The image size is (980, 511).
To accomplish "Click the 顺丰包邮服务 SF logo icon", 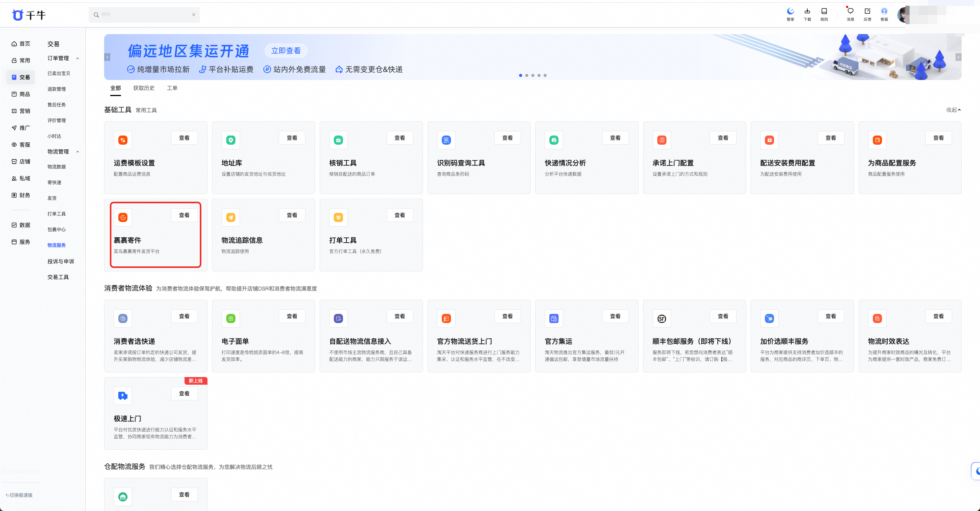I will coord(662,318).
